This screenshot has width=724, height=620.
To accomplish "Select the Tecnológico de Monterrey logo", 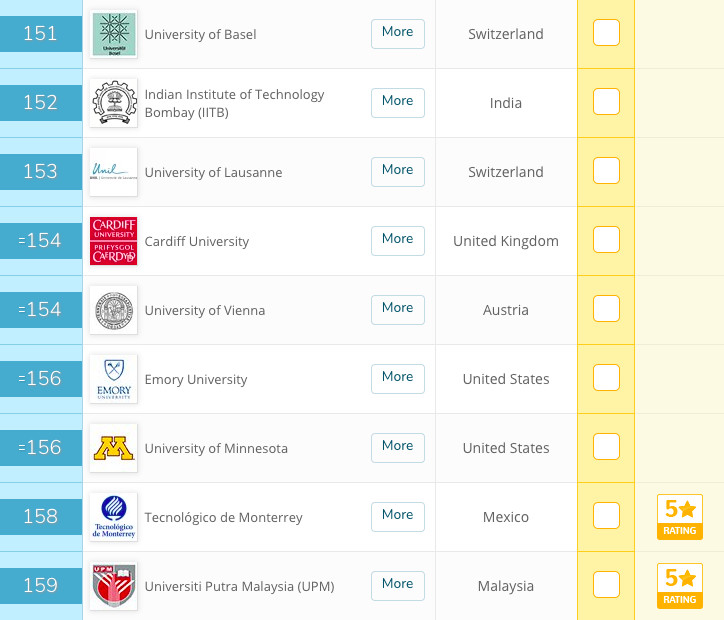I will pyautogui.click(x=114, y=517).
